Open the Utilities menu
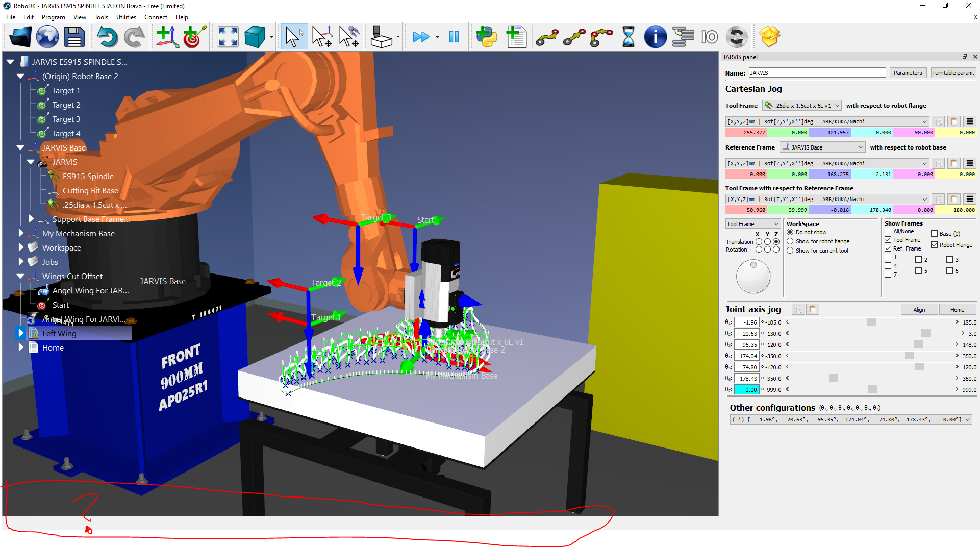The height and width of the screenshot is (547, 980). tap(126, 17)
